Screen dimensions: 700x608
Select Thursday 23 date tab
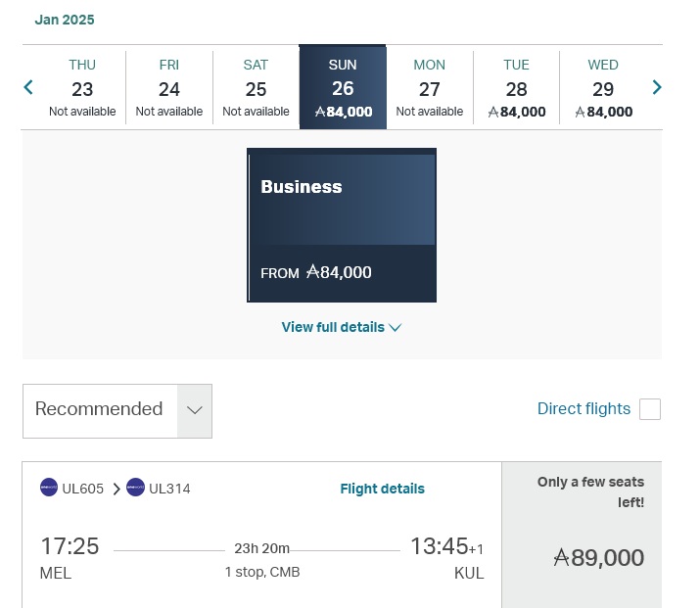82,87
